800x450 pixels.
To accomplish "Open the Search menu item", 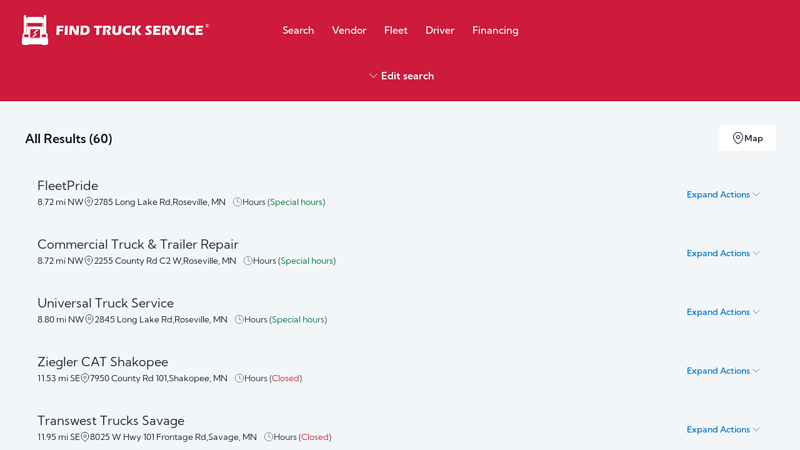I will point(298,30).
